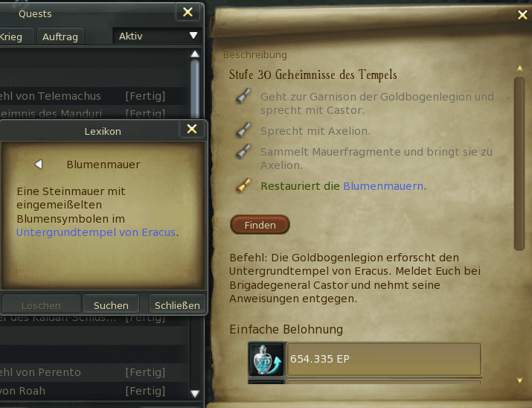This screenshot has width=532, height=408.
Task: Click the scroll icon beside Mauerfragmente objective
Action: 243,152
